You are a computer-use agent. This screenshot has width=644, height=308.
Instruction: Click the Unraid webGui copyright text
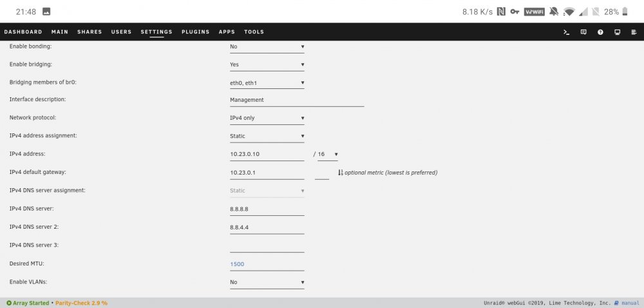(x=547, y=303)
